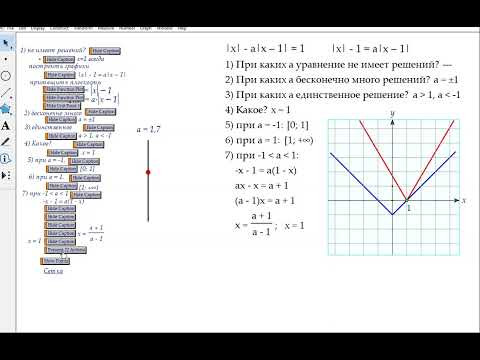This screenshot has height=360, width=480.
Task: Activate the Text tool labeled A
Action: point(6,126)
